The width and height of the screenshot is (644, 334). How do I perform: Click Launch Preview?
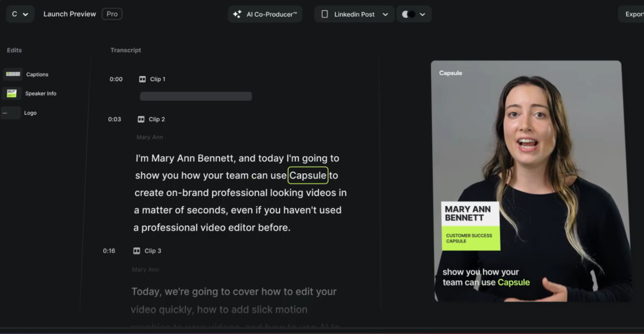pyautogui.click(x=69, y=14)
